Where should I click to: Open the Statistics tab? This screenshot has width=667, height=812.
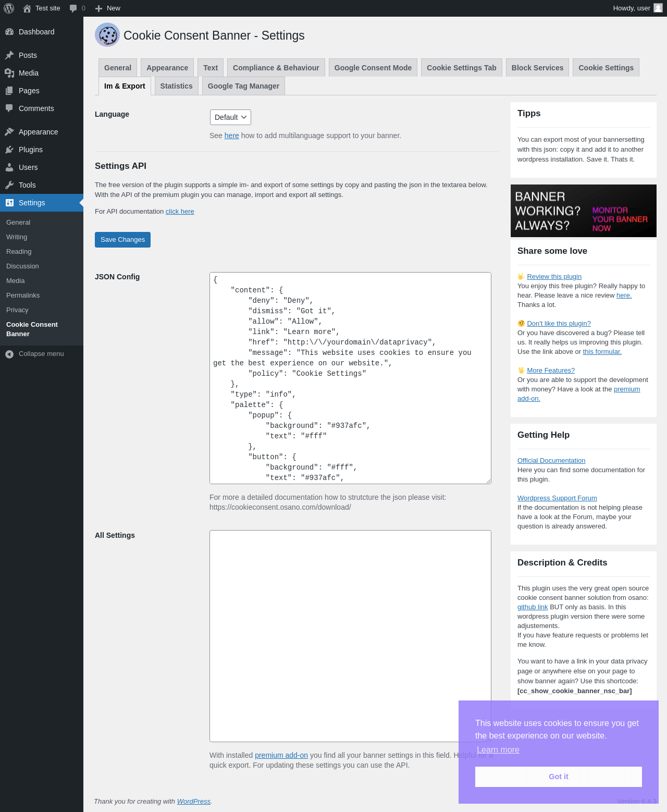[176, 86]
